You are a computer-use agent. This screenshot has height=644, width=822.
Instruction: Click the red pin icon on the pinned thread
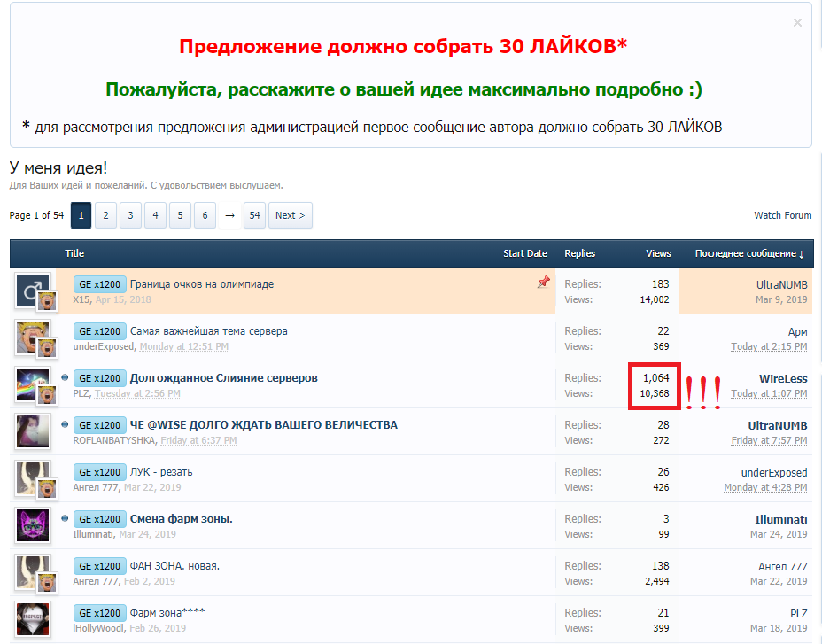pyautogui.click(x=541, y=283)
